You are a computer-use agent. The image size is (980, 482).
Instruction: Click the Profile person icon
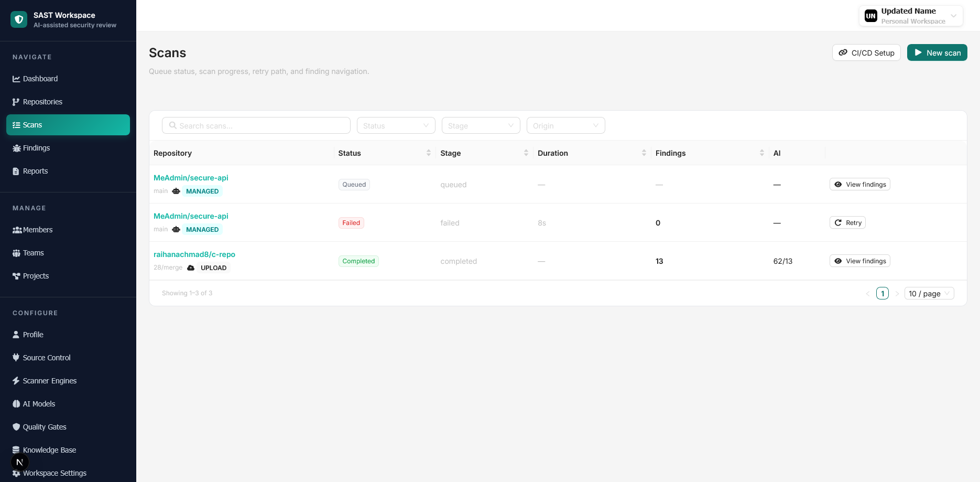pos(16,335)
